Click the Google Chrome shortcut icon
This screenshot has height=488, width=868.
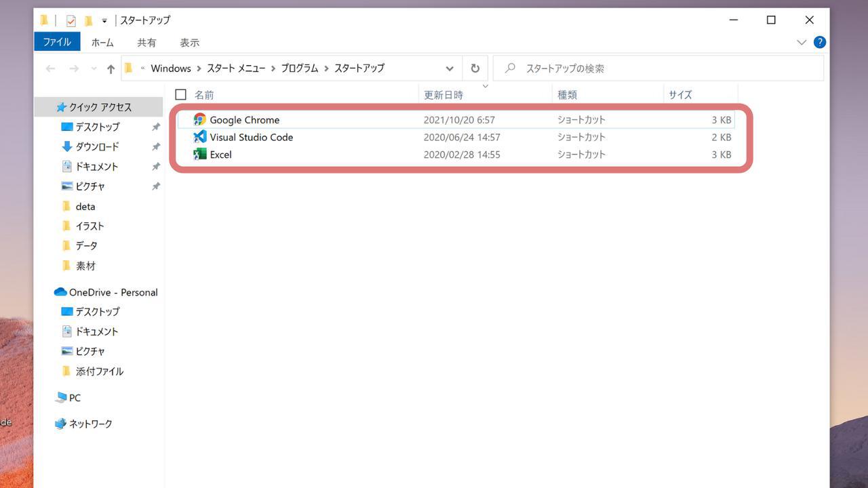click(x=199, y=119)
